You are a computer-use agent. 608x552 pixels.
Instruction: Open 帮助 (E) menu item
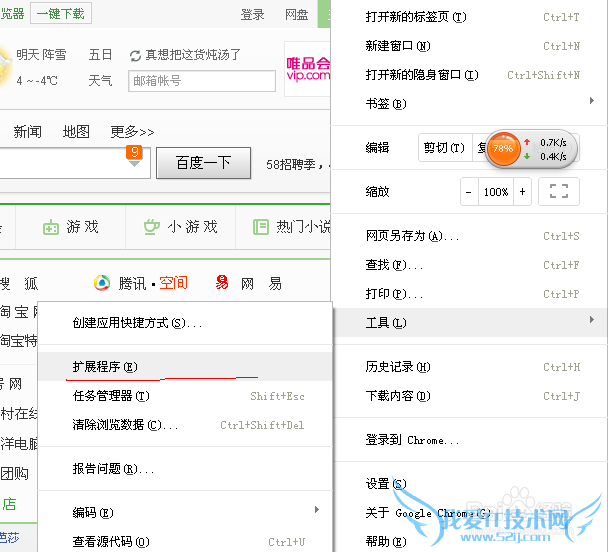[x=470, y=541]
